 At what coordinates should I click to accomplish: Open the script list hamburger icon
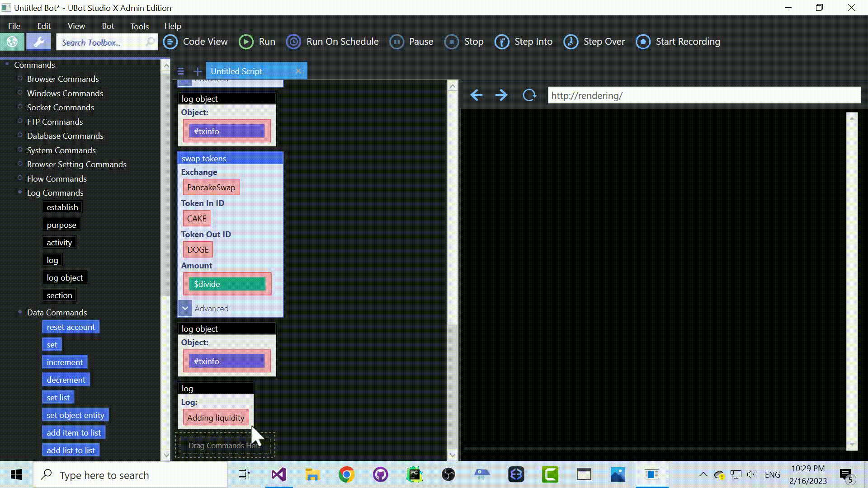coord(181,71)
